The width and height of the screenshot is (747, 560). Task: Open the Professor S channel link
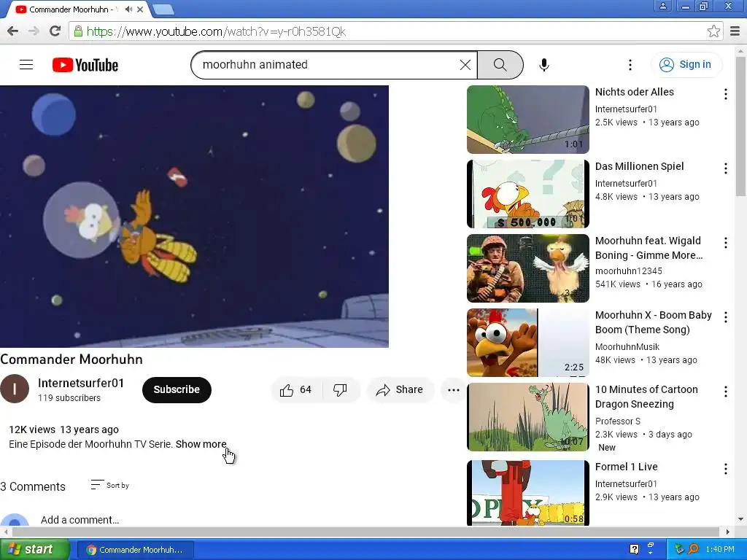click(617, 421)
